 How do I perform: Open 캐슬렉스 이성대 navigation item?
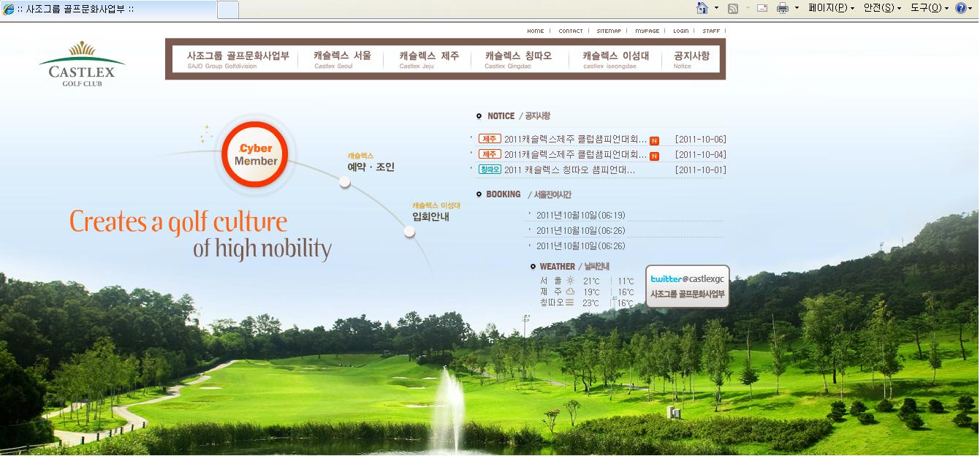click(616, 60)
